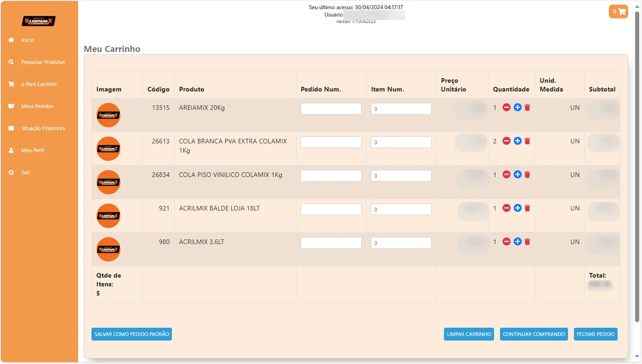
Task: Increase quantity of ACRILMIX BALDE LOJA 18LT
Action: click(517, 208)
